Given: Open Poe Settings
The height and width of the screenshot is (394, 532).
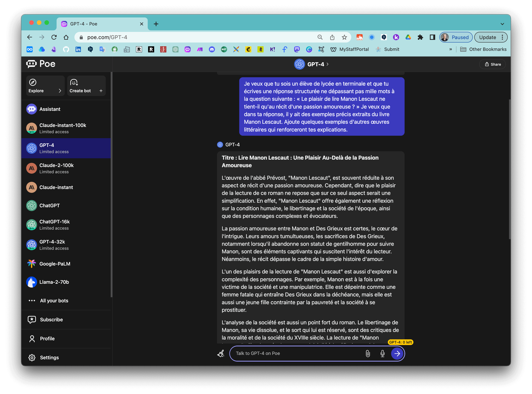Looking at the screenshot, I should pyautogui.click(x=66, y=358).
